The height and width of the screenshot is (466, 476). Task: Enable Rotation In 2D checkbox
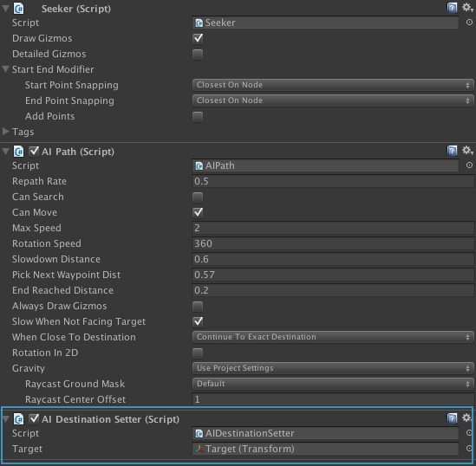point(198,353)
